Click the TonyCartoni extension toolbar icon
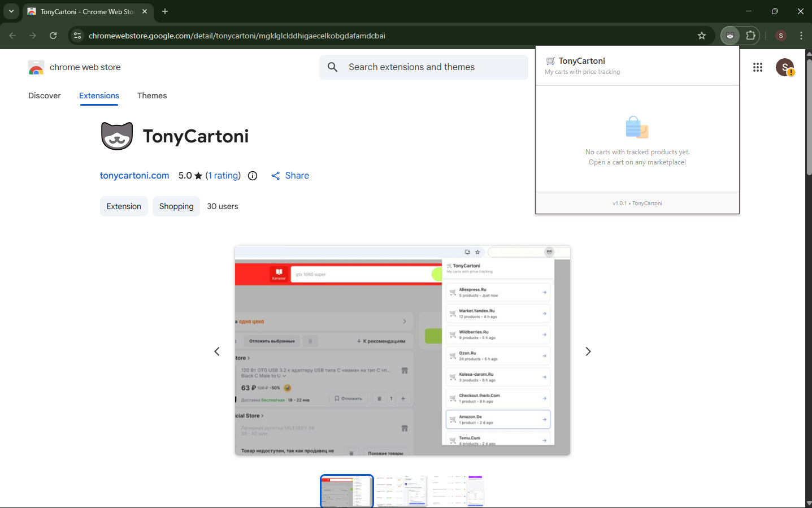 point(730,36)
